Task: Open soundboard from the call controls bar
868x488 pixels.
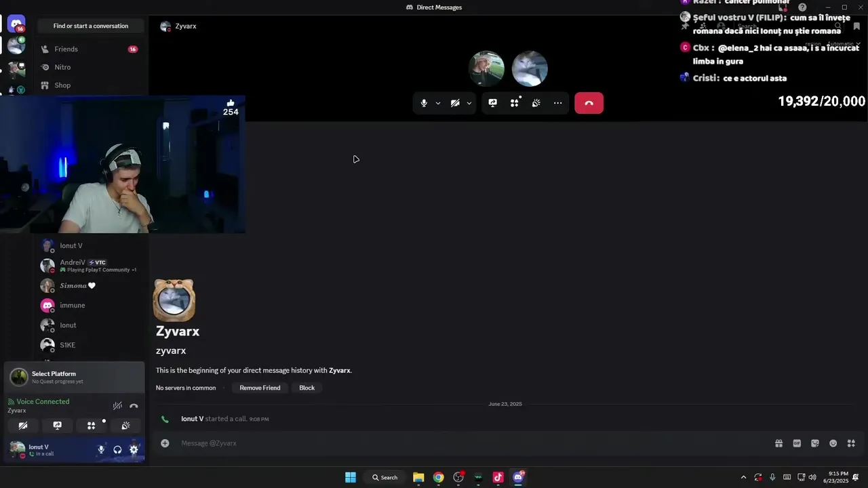Action: click(536, 103)
